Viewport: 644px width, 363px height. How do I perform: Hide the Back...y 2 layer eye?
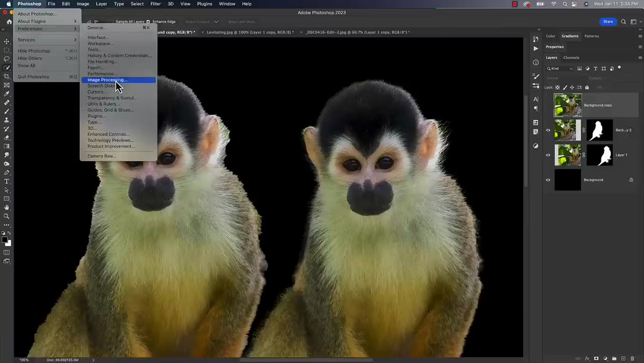point(548,130)
